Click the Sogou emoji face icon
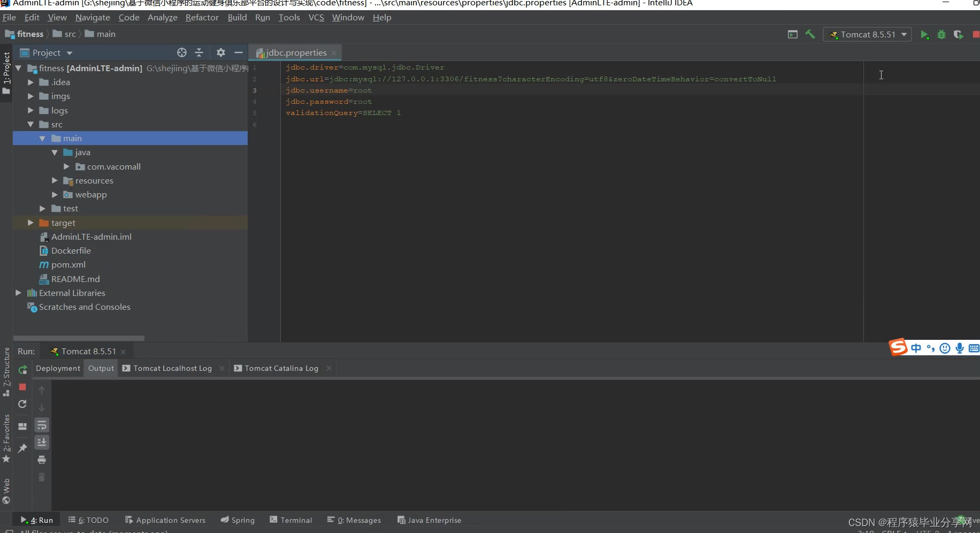The height and width of the screenshot is (533, 980). pos(945,348)
